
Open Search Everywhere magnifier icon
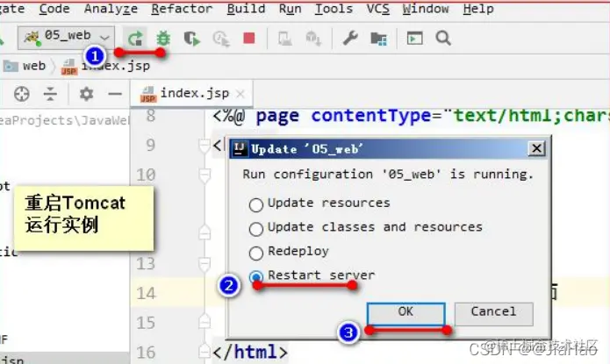point(443,38)
